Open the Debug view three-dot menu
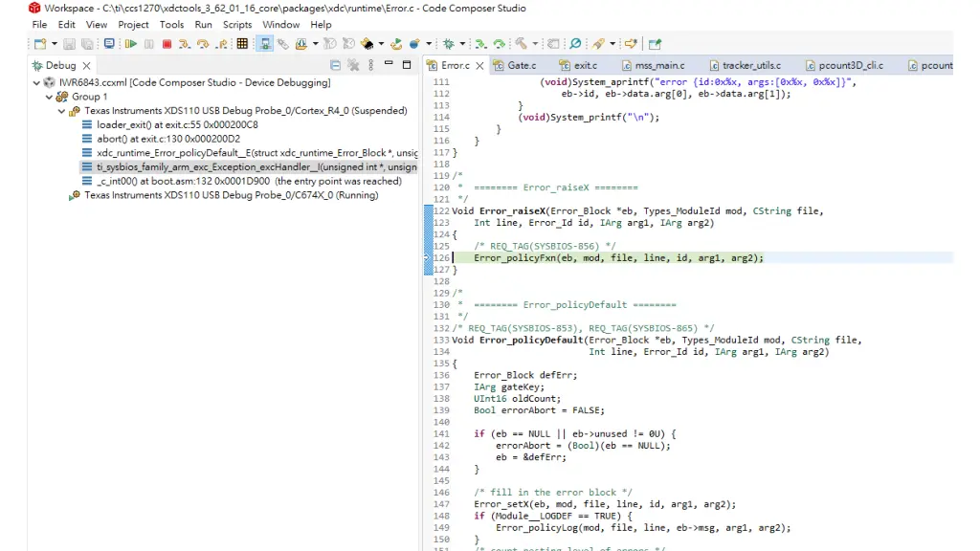The height and width of the screenshot is (551, 980). coord(371,65)
